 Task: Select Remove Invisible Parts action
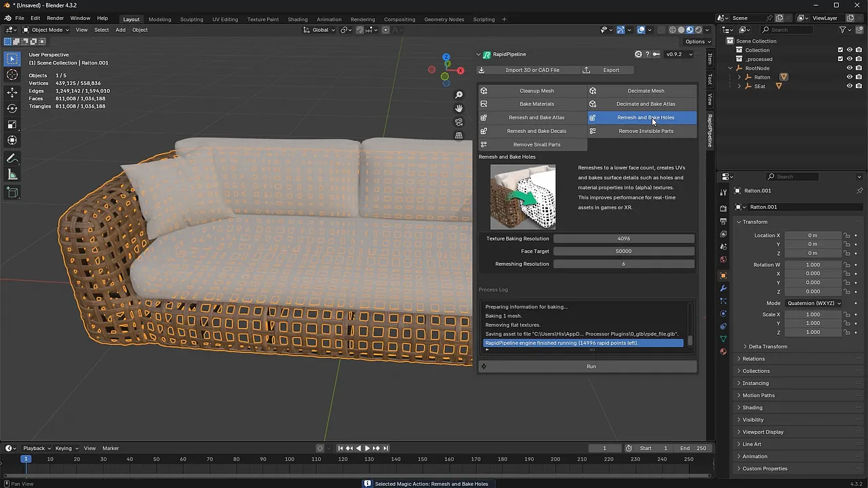point(642,131)
